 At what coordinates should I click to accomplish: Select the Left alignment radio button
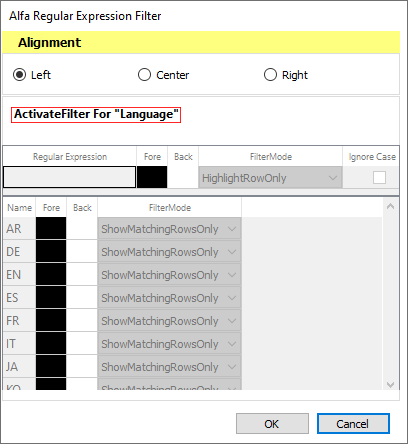(20, 75)
